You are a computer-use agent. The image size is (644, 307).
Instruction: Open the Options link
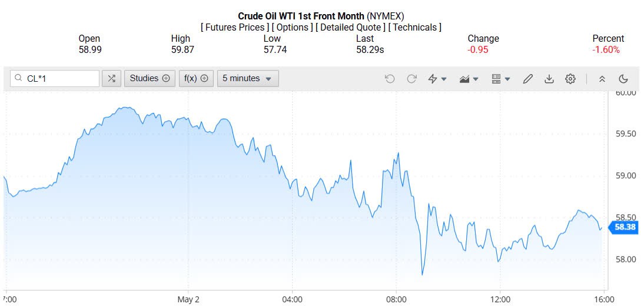pos(293,27)
